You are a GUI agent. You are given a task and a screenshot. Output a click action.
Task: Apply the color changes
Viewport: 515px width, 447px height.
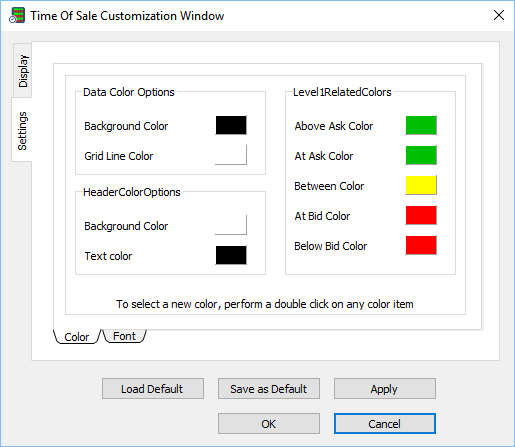click(385, 389)
